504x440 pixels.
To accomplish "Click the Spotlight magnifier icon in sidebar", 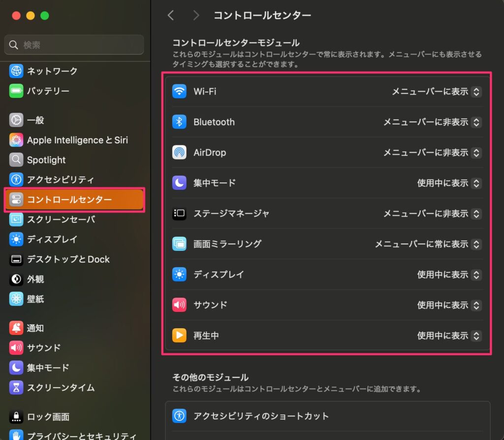I will (x=16, y=160).
